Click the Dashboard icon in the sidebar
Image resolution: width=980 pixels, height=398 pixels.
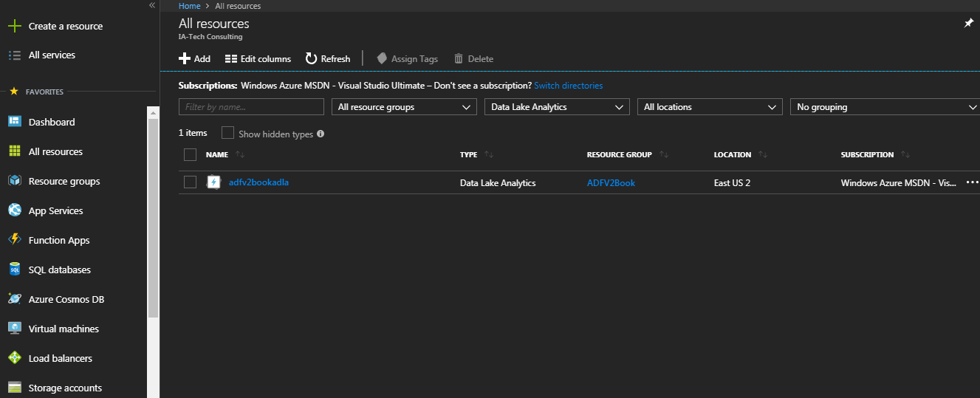pyautogui.click(x=14, y=122)
